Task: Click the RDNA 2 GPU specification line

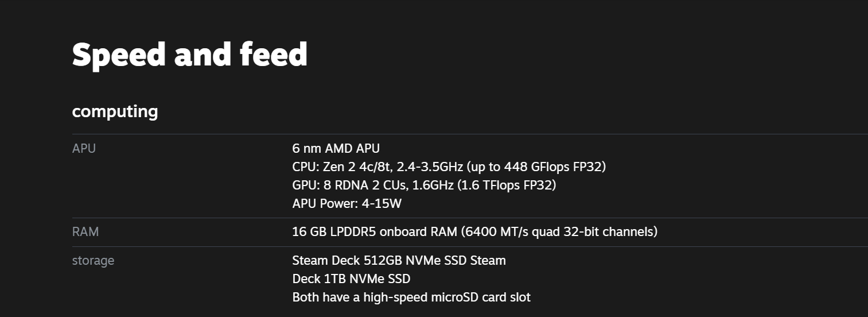Action: [425, 185]
